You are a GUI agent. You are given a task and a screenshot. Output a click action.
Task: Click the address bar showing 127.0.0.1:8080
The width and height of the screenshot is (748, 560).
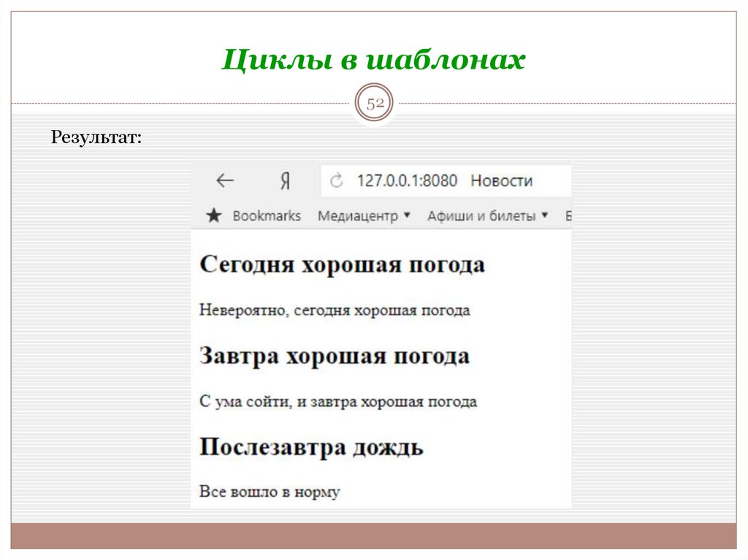point(407,180)
